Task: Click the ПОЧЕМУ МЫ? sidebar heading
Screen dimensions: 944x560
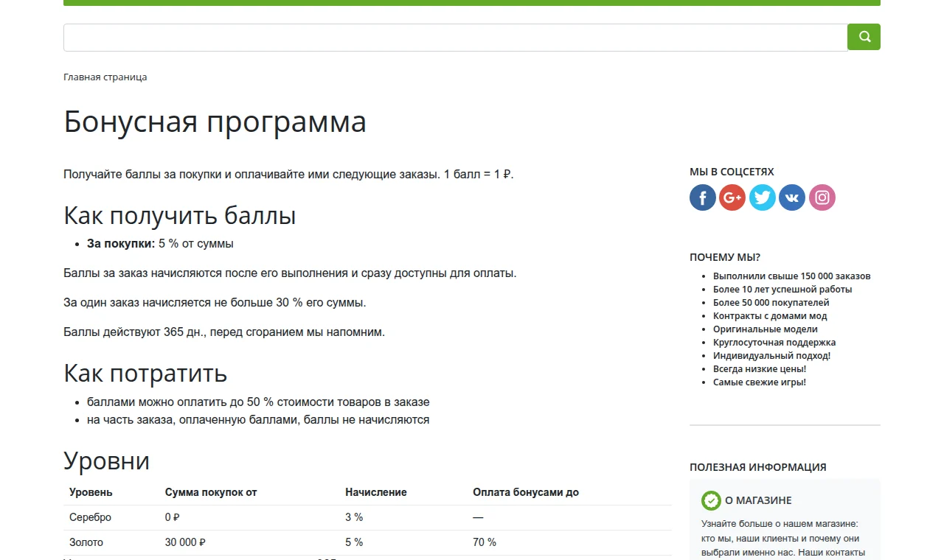Action: point(725,257)
